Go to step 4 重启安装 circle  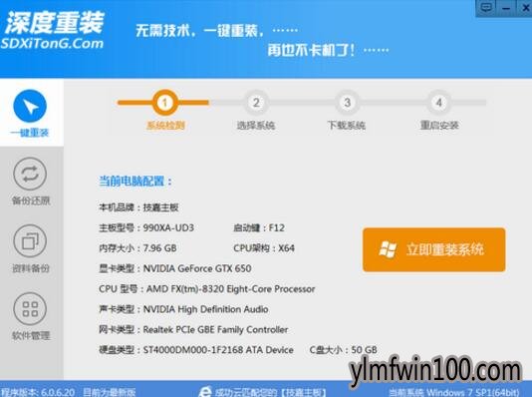(x=438, y=103)
